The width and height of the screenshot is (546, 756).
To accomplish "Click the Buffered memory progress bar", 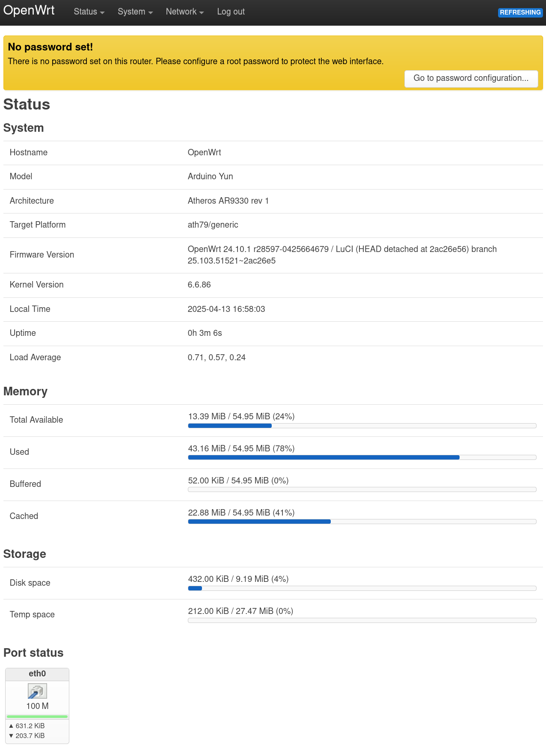I will point(362,490).
